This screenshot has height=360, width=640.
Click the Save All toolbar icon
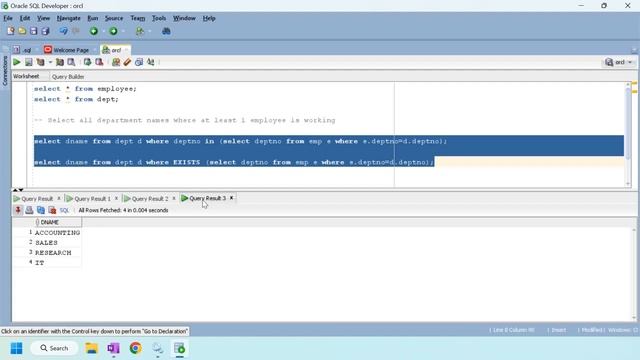click(x=45, y=31)
